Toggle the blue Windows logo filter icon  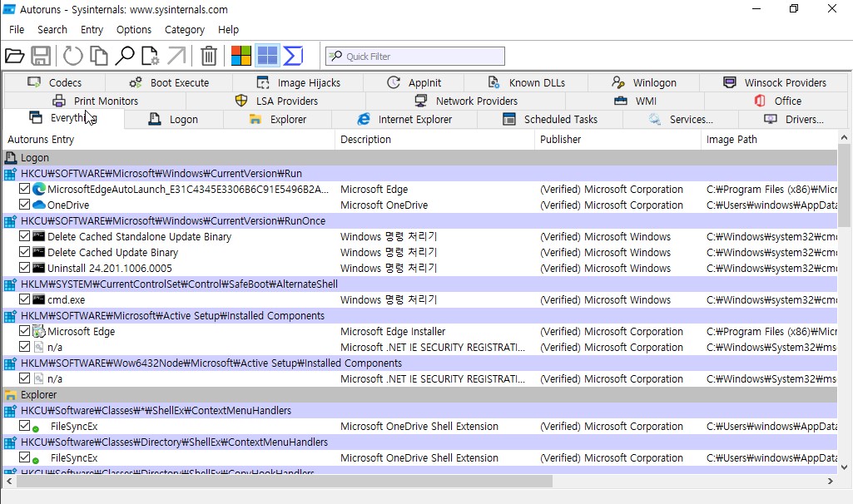coord(268,56)
